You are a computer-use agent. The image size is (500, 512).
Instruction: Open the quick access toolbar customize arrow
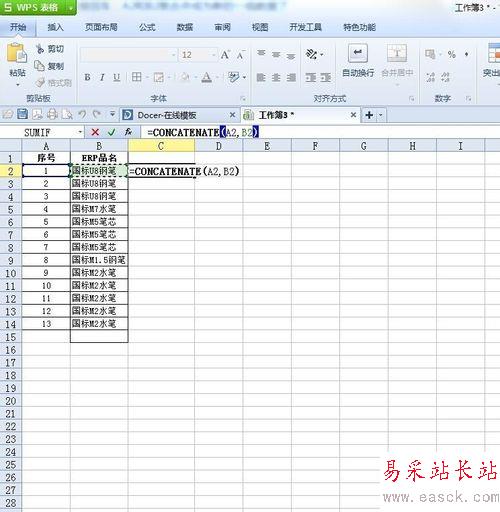click(x=112, y=114)
